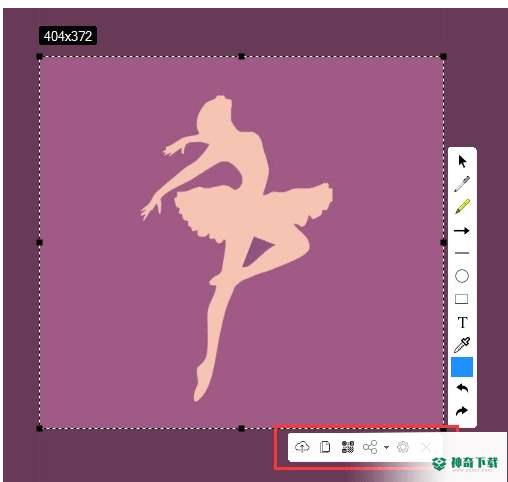This screenshot has width=508, height=482.
Task: Cancel the capture with X button
Action: point(426,447)
